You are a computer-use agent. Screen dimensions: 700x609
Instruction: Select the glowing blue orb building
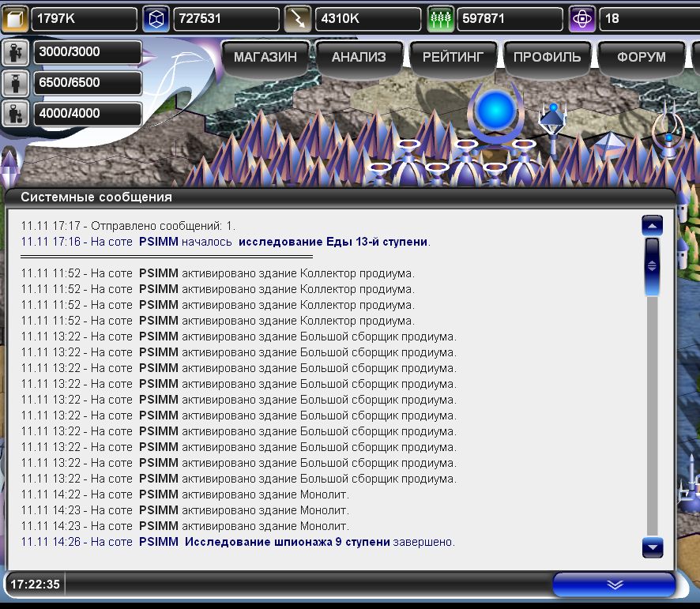point(496,112)
